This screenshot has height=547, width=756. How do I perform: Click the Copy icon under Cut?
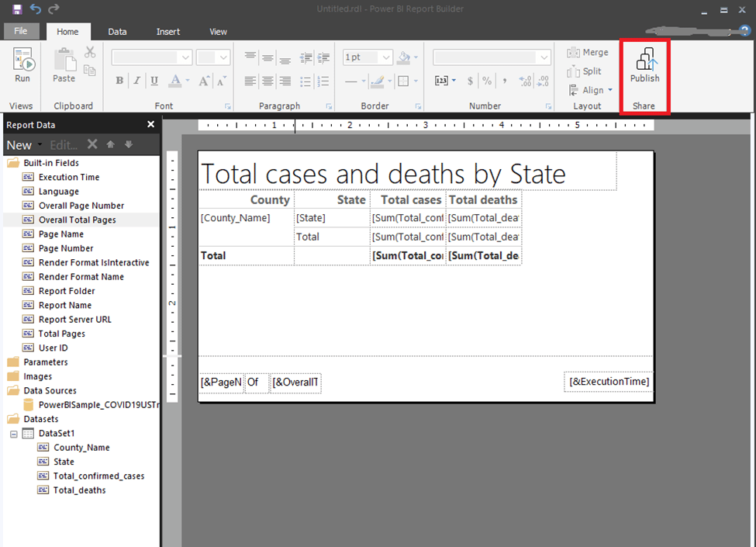tap(90, 71)
